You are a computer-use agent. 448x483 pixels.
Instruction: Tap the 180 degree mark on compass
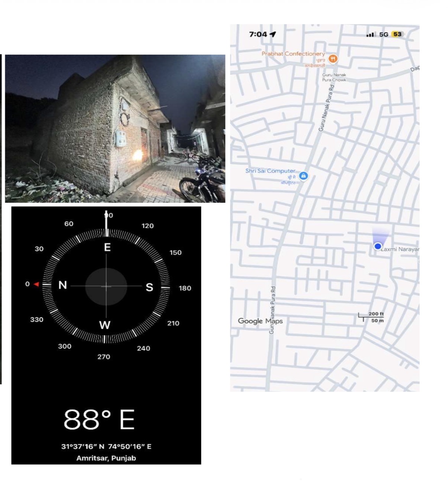(185, 288)
